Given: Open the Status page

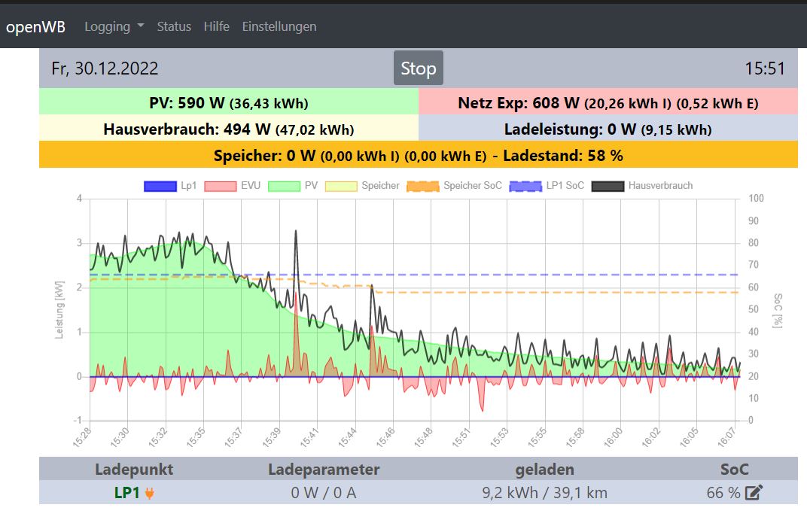Looking at the screenshot, I should point(174,27).
